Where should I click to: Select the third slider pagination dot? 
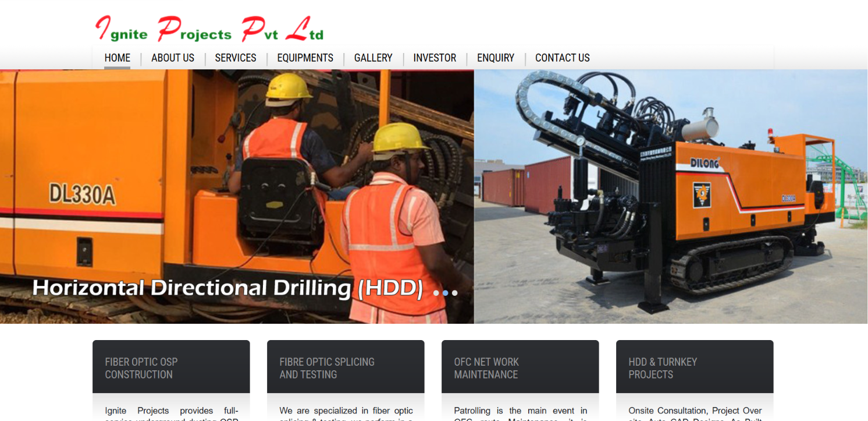tap(455, 293)
